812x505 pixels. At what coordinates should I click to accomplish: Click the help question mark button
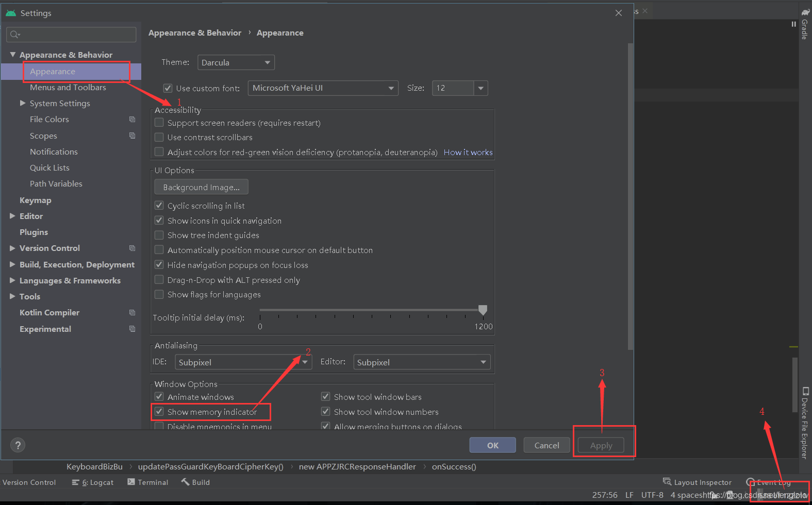pyautogui.click(x=18, y=445)
